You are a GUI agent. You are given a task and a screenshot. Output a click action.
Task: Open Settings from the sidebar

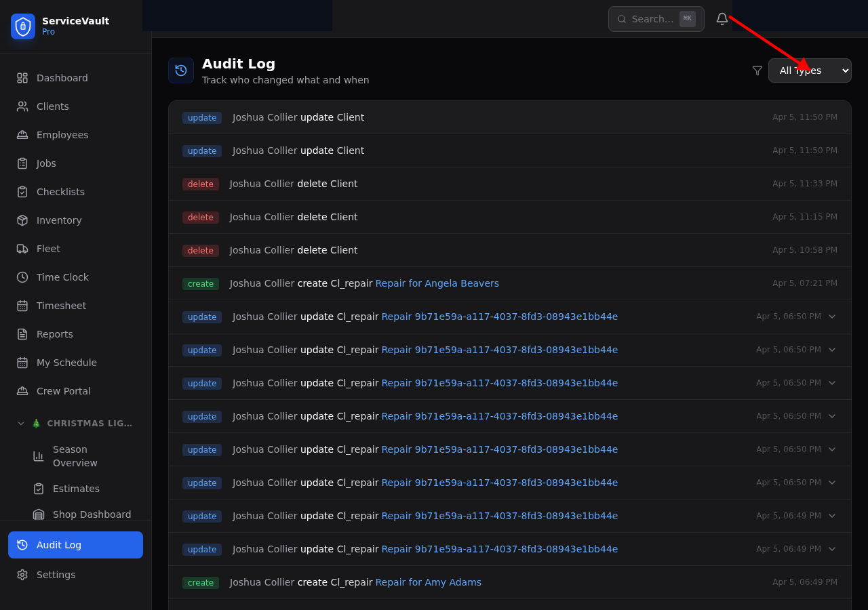point(56,575)
